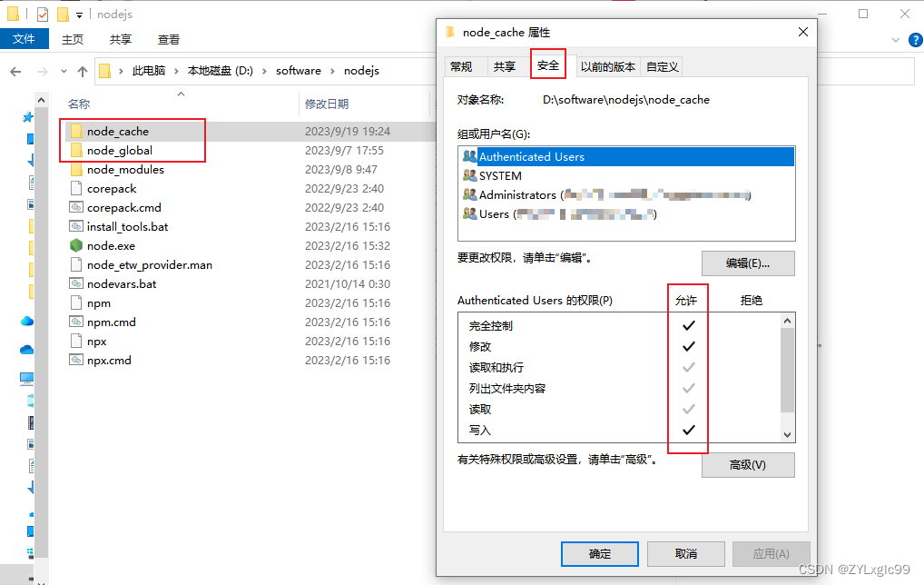Viewport: 924px width, 585px height.
Task: Click the This PC monitor icon in sidebar
Action: click(27, 379)
